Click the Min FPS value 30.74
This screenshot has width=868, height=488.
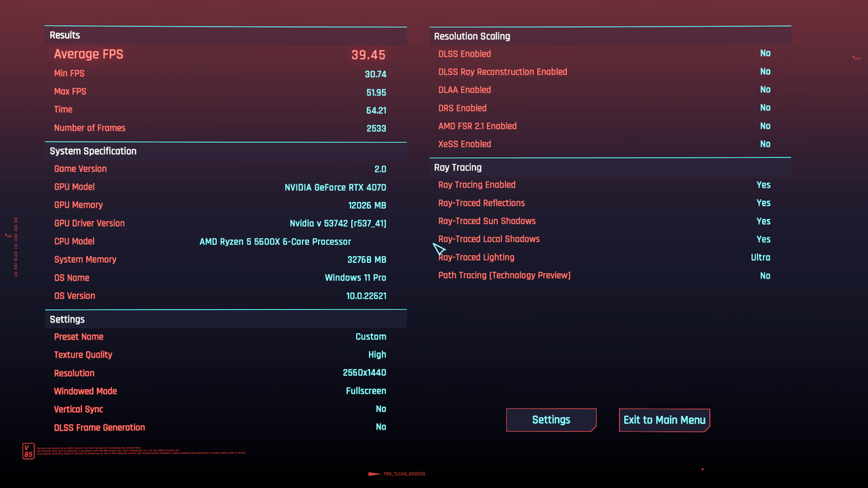click(x=376, y=74)
